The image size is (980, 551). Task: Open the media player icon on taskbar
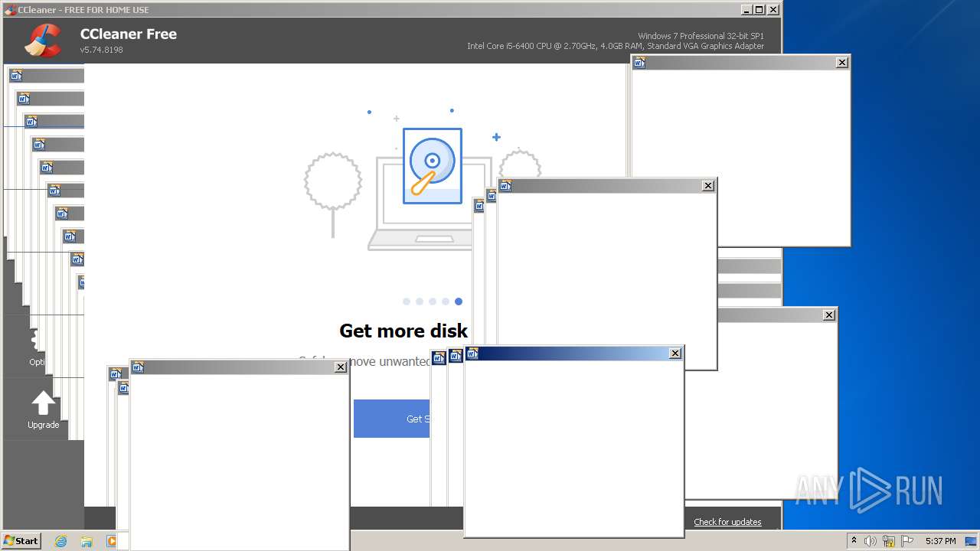point(111,541)
